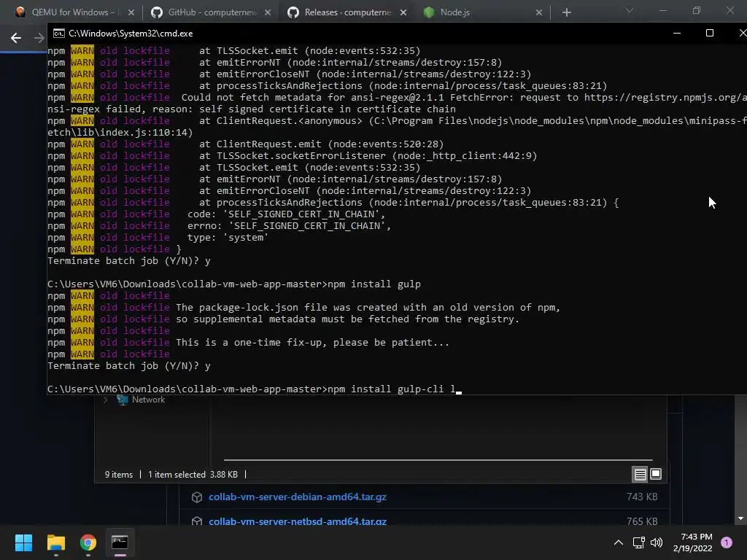The image size is (747, 560).
Task: Click page scrollbar down arrow in Chrome
Action: tap(740, 518)
